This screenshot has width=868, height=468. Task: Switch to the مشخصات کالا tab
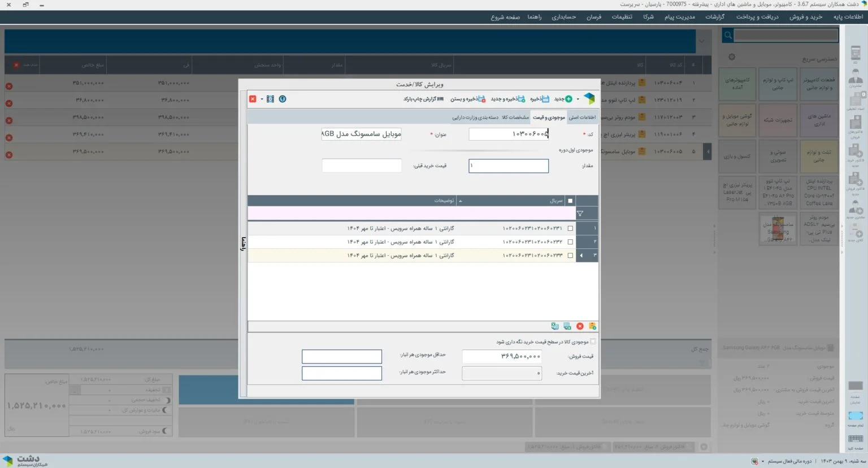[515, 117]
